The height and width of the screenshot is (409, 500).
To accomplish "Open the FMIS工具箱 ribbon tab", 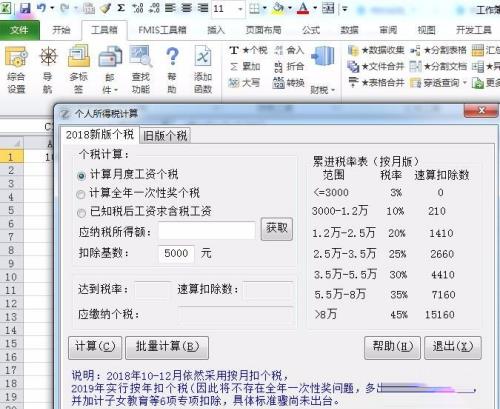I will 162,30.
